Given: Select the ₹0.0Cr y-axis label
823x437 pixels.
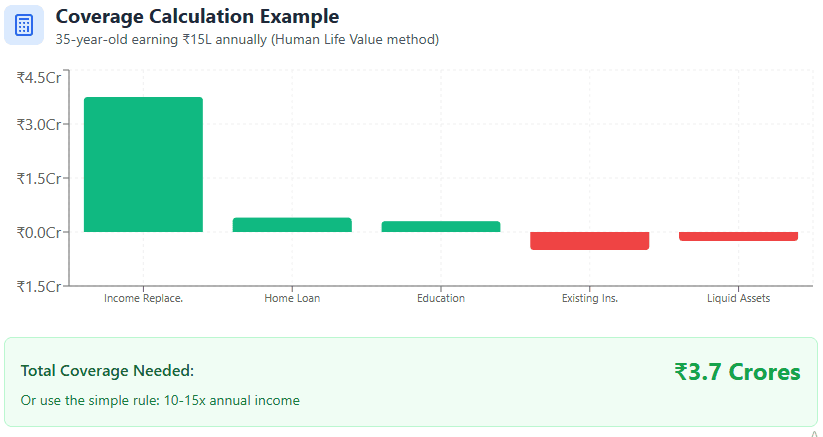Looking at the screenshot, I should [38, 232].
